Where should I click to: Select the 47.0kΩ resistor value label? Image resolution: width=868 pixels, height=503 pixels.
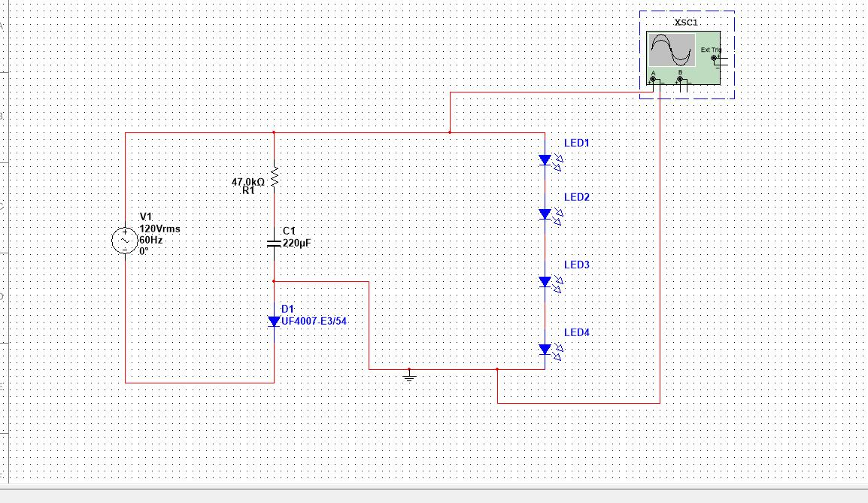248,182
